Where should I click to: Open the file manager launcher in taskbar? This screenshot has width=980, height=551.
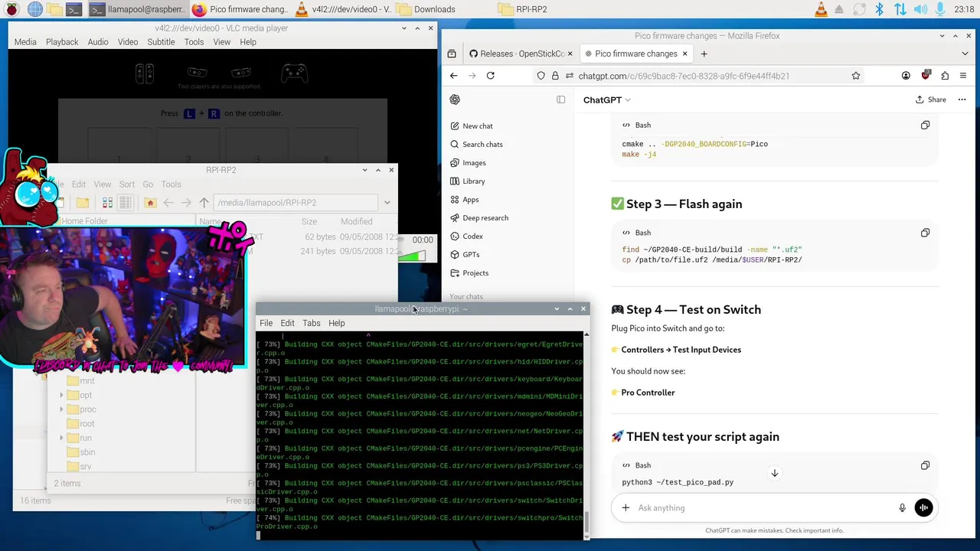pyautogui.click(x=54, y=9)
